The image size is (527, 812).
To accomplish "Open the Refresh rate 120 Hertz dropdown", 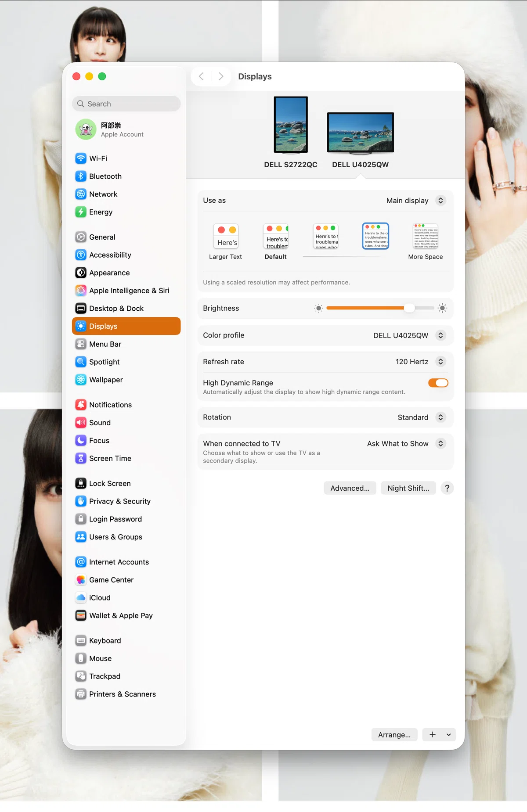I will point(440,362).
